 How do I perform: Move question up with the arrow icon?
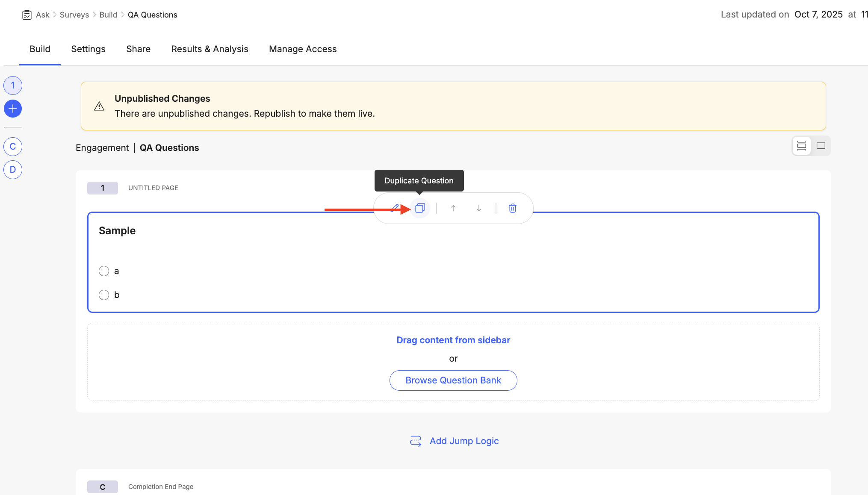453,208
